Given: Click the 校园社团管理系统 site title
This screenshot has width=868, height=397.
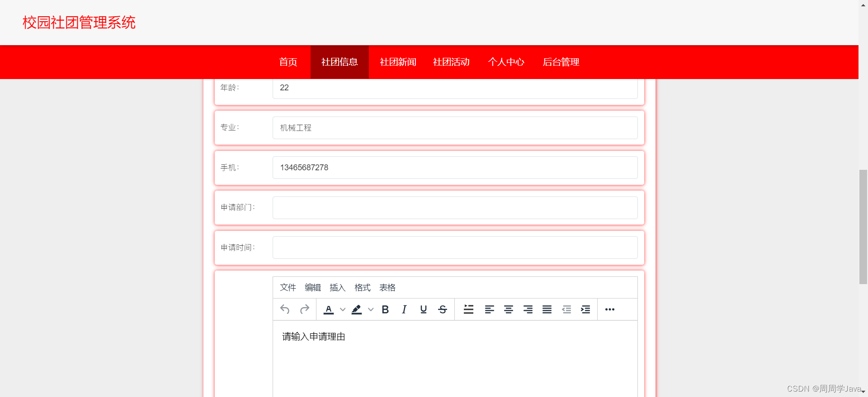Looking at the screenshot, I should [79, 23].
